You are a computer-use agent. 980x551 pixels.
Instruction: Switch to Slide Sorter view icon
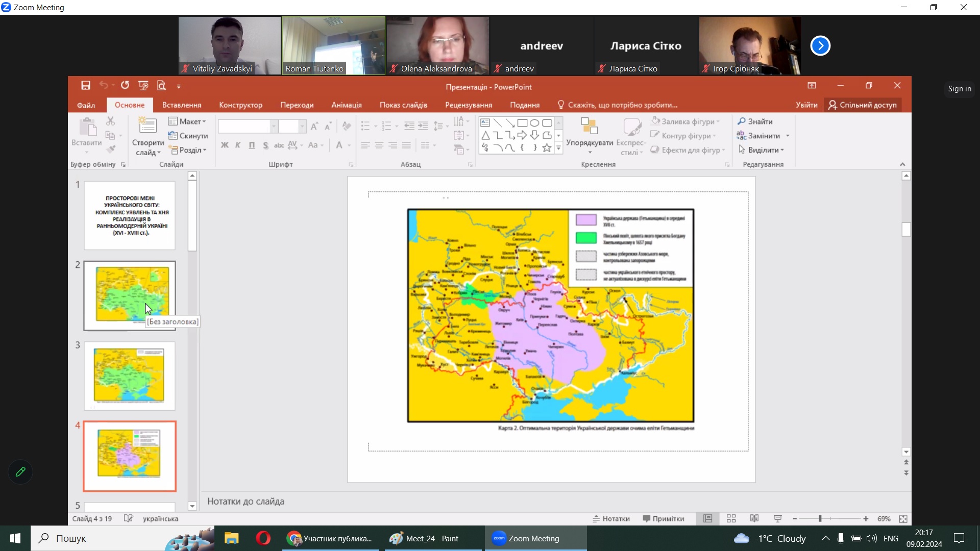(x=731, y=519)
